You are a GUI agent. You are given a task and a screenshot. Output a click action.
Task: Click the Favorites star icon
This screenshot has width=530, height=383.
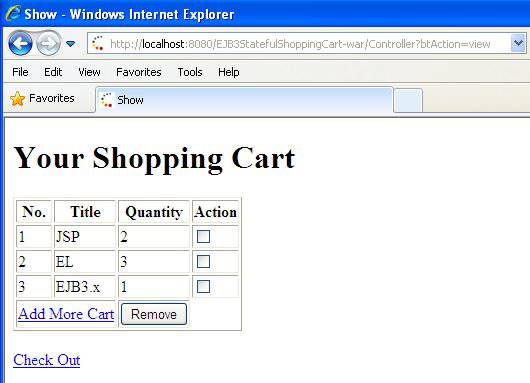[17, 99]
